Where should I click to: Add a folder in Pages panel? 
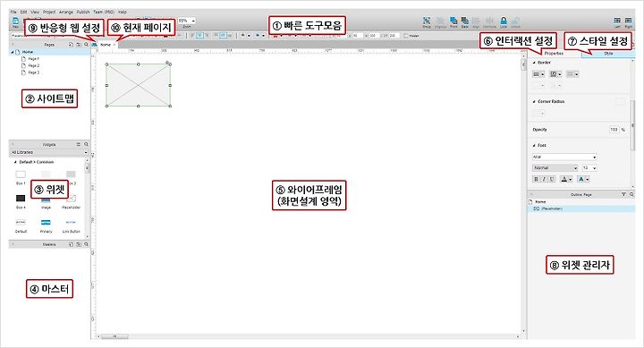[79, 45]
